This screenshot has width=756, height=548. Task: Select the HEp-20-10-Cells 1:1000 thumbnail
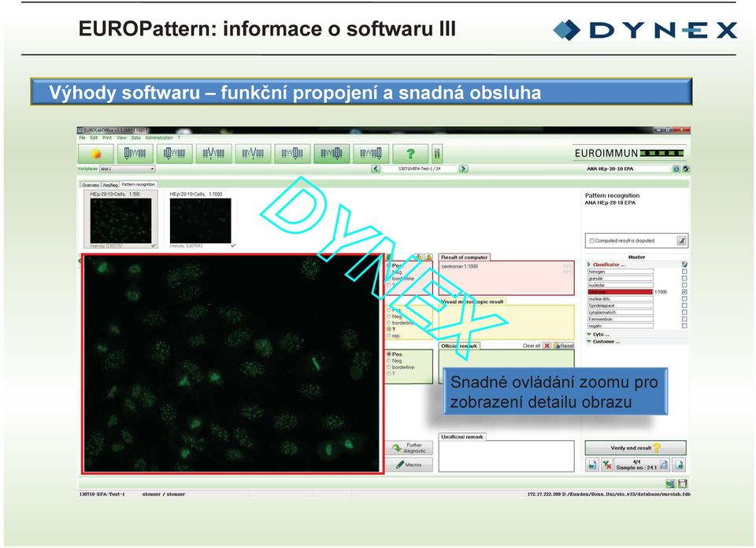click(201, 220)
